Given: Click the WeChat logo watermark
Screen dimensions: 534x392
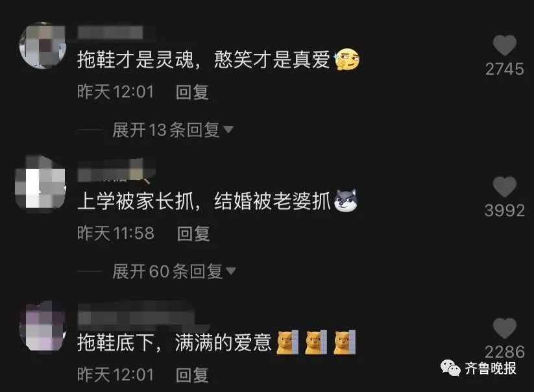Looking at the screenshot, I should click(450, 368).
